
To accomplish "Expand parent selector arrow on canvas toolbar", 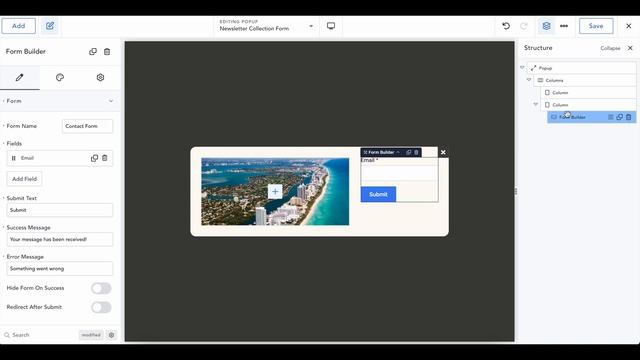I will pos(398,152).
